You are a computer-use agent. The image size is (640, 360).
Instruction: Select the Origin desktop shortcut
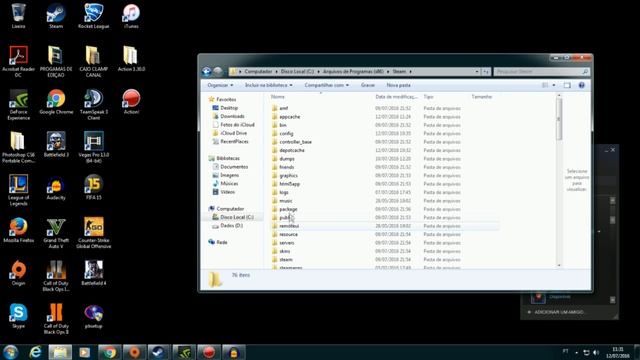click(x=18, y=273)
